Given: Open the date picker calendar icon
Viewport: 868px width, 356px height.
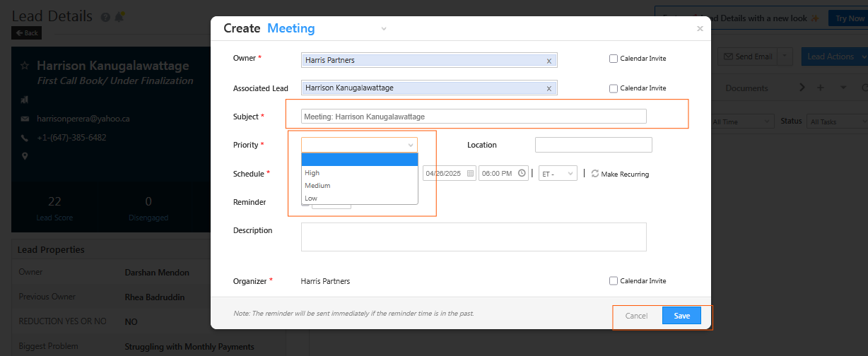Looking at the screenshot, I should pyautogui.click(x=470, y=173).
